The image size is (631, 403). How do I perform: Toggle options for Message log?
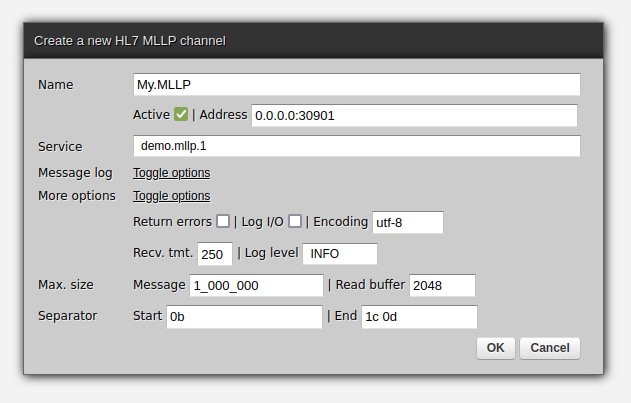click(171, 173)
